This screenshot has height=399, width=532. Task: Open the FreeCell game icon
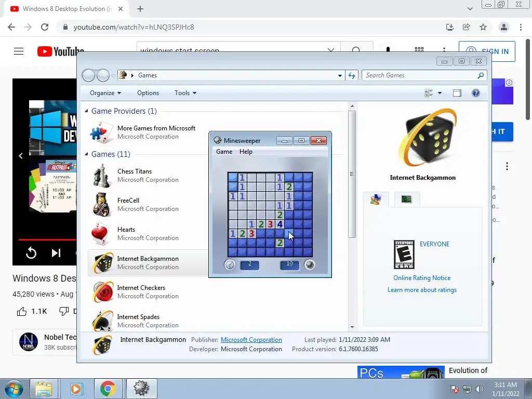[102, 205]
